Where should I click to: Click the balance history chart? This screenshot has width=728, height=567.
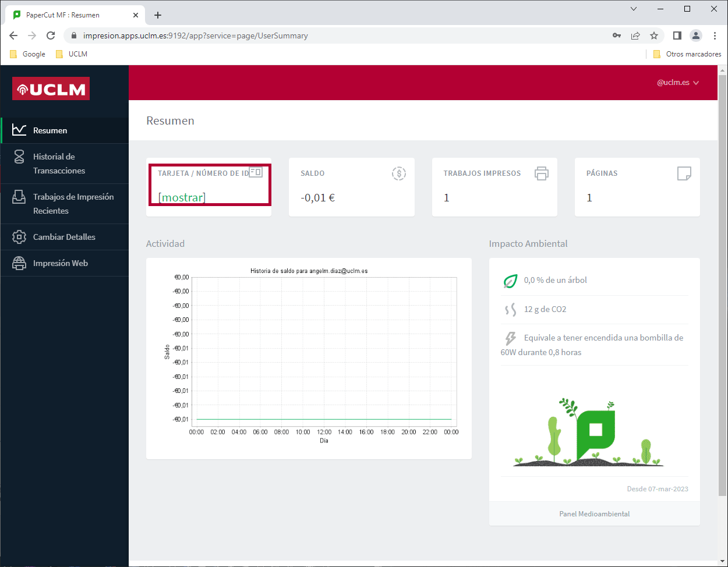coord(309,359)
